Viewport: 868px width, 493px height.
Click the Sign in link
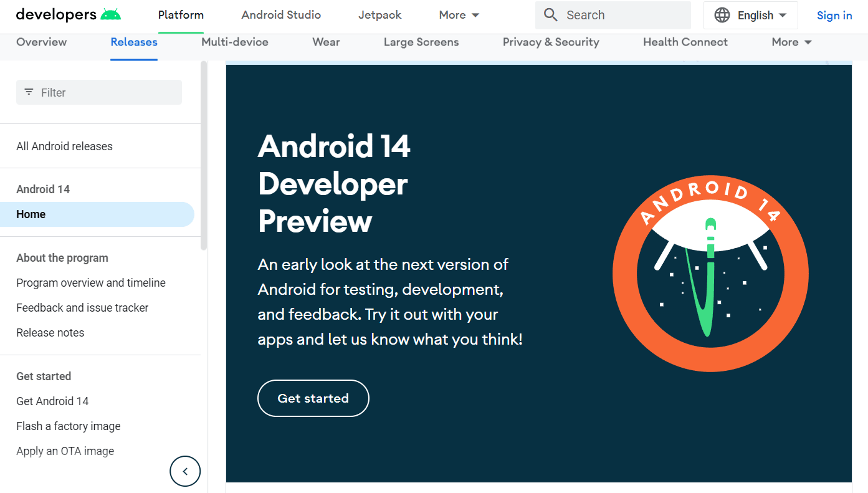click(834, 16)
